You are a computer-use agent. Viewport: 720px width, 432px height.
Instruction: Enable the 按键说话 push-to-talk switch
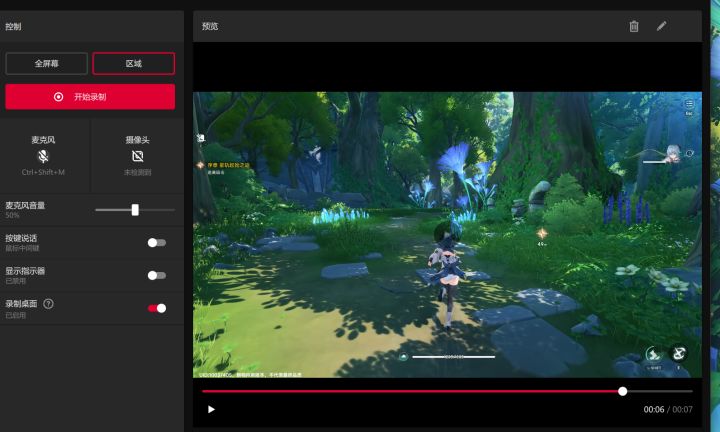[x=157, y=242]
